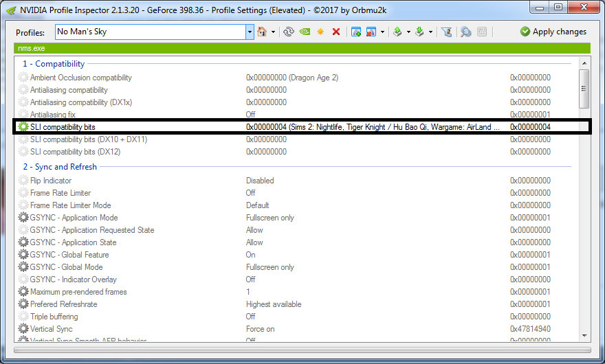The width and height of the screenshot is (605, 364).
Task: Click the 'Profiles:' label
Action: click(x=30, y=33)
